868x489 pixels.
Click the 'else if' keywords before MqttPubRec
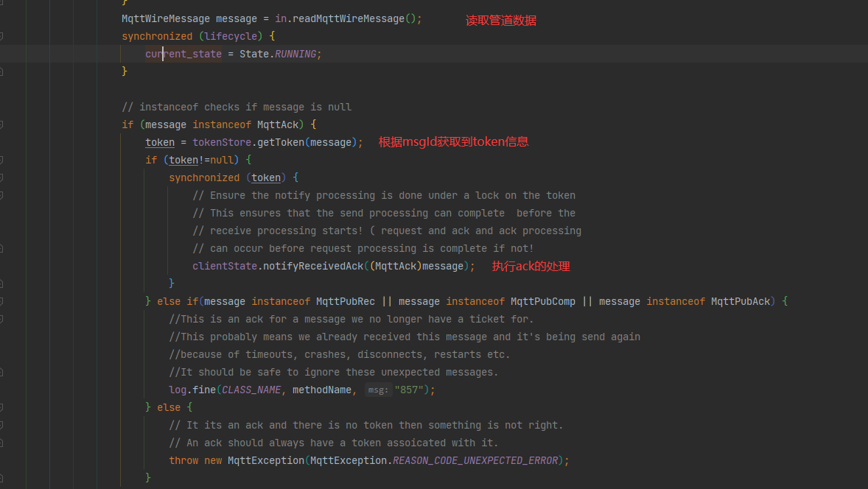(x=178, y=301)
